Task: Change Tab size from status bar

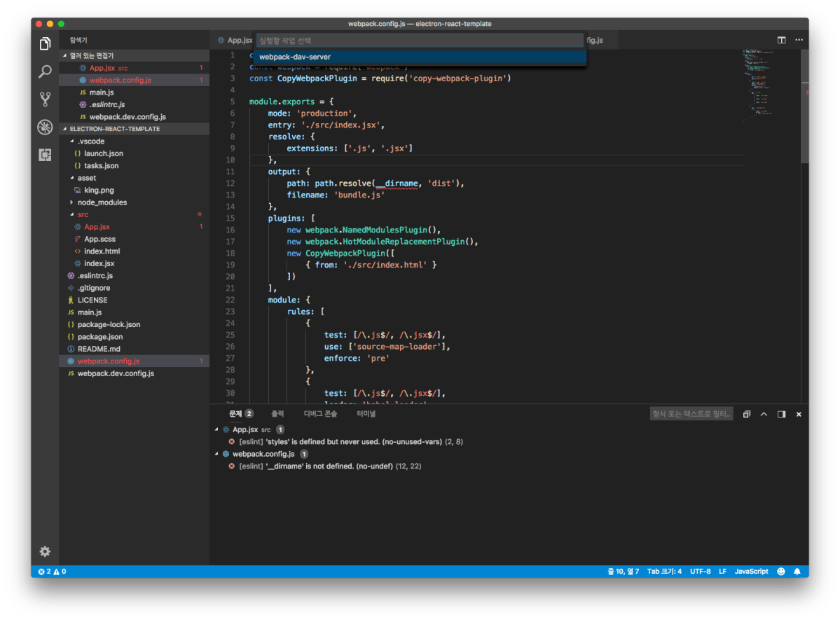Action: [x=664, y=572]
